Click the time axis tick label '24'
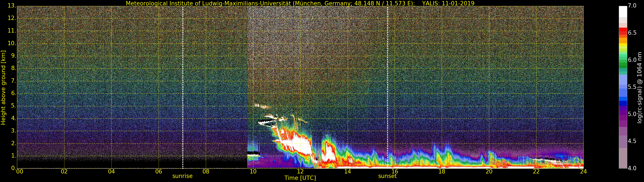644x182 pixels. [583, 172]
